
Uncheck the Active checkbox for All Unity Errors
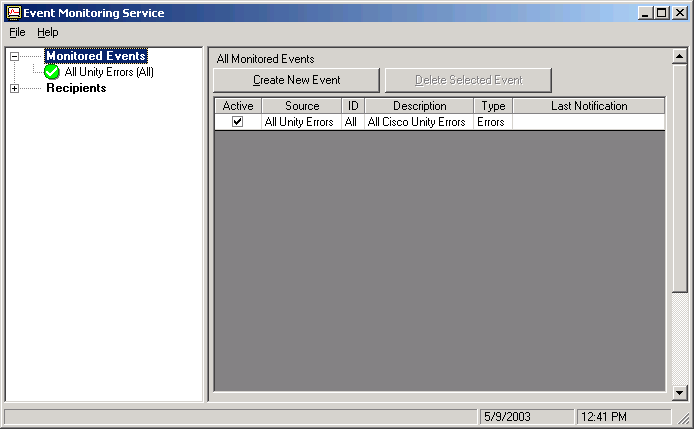[x=238, y=121]
